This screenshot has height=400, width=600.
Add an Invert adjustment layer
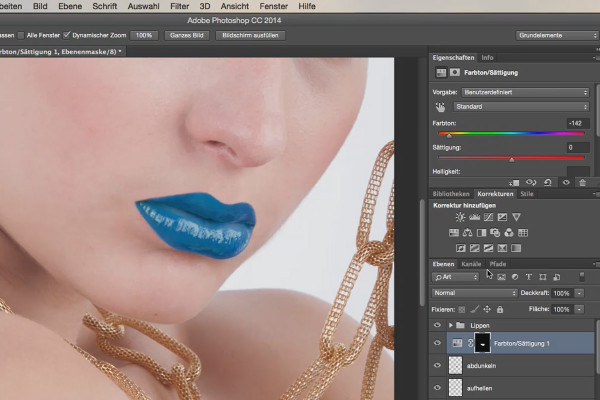click(461, 248)
